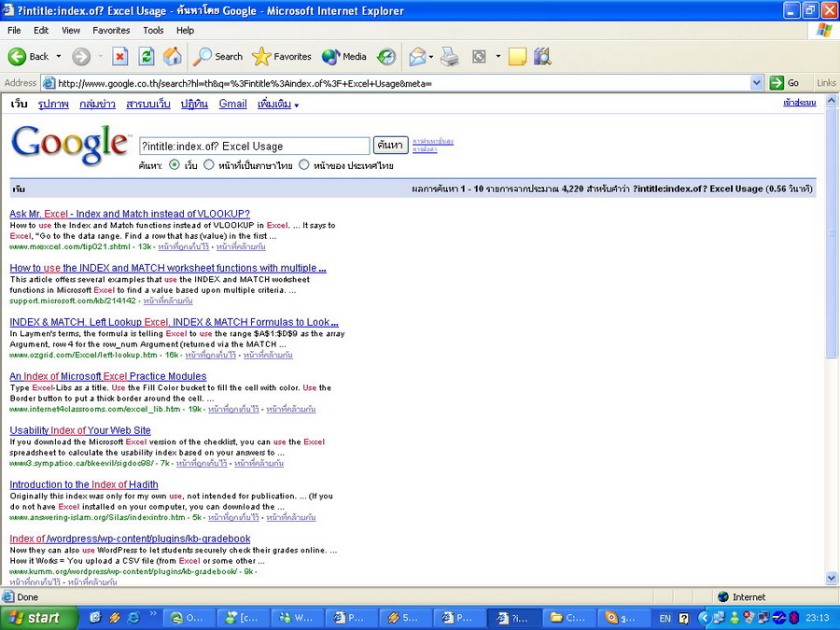The width and height of the screenshot is (840, 630).
Task: Click the ค้นหา search button
Action: click(x=390, y=146)
